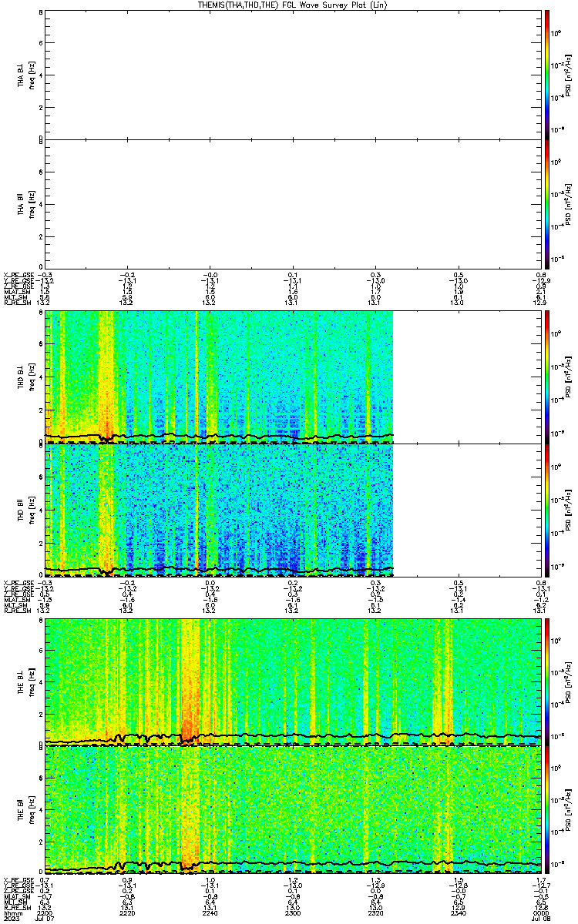This screenshot has height=924, width=578.
Task: Click the THA BL freq [Hz] axis label
Action: [32, 75]
